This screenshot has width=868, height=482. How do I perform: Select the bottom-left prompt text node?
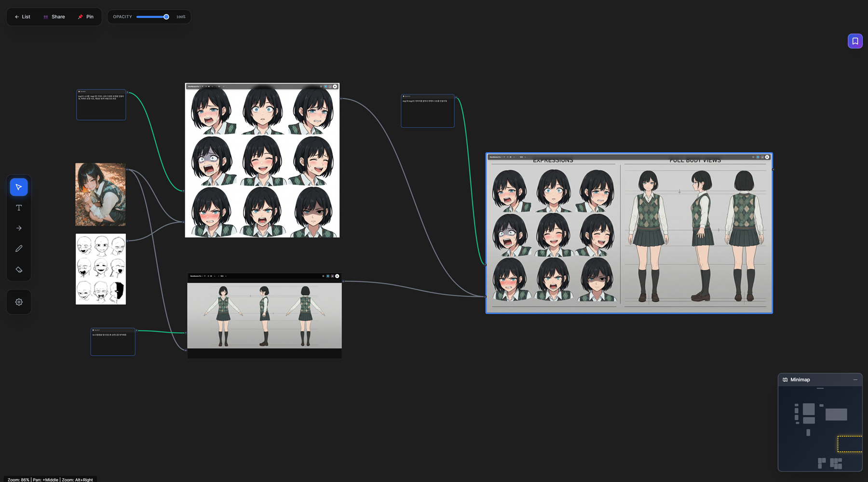pyautogui.click(x=113, y=342)
